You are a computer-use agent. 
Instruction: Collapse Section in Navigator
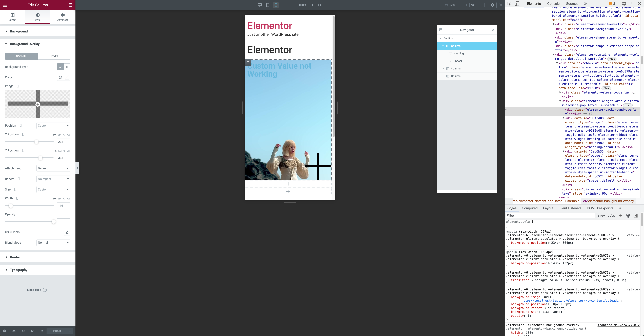[440, 38]
